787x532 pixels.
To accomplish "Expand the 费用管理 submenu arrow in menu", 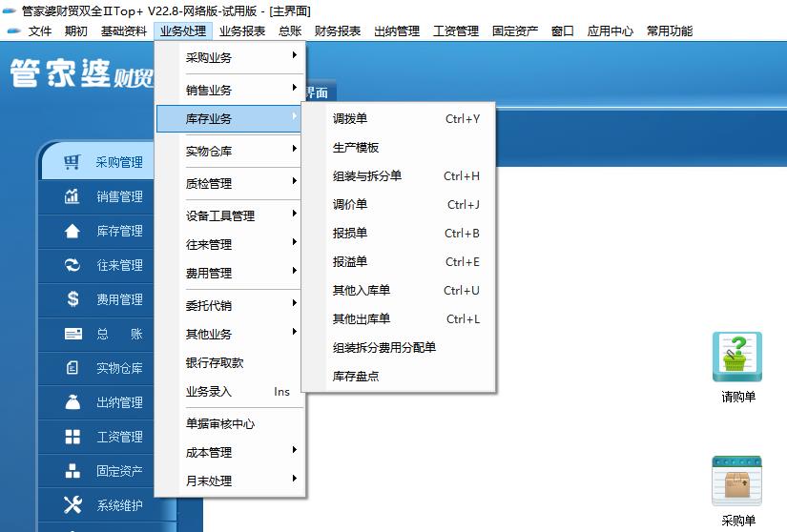I will coord(295,271).
